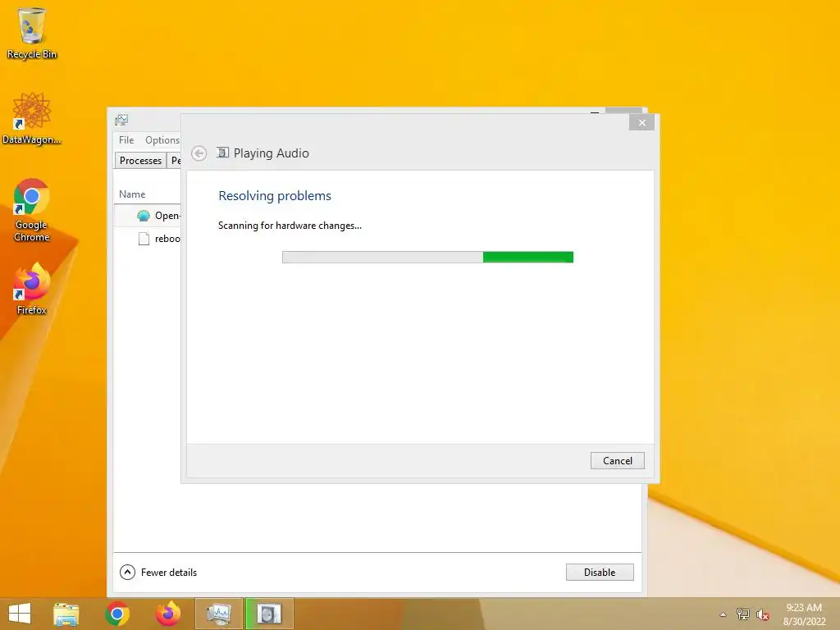Select the Open- process row in Task Manager
This screenshot has height=630, width=840.
[148, 216]
